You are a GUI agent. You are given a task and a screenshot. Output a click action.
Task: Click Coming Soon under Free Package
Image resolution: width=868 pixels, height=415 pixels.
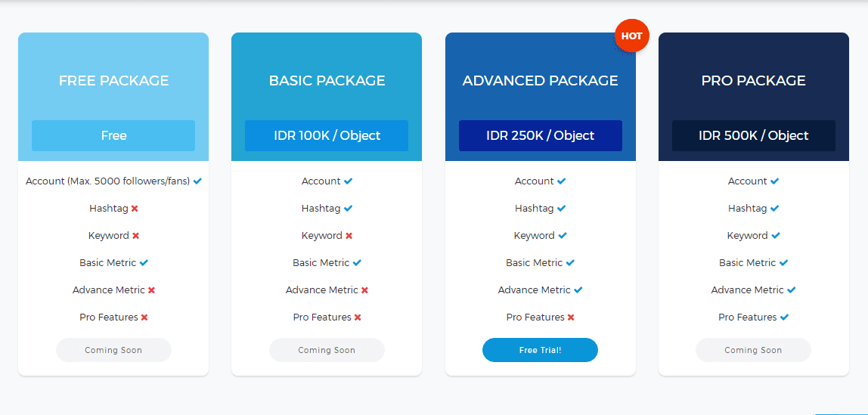pyautogui.click(x=113, y=350)
